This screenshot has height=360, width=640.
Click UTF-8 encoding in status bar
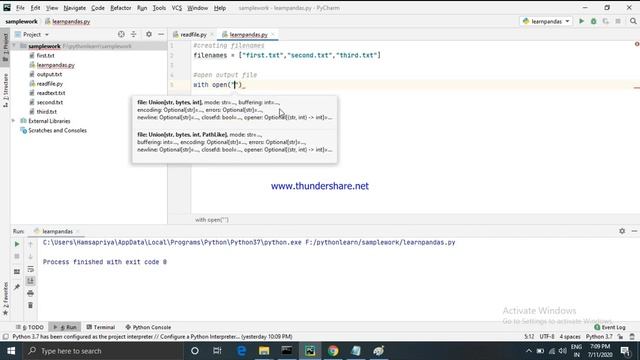[x=547, y=337]
